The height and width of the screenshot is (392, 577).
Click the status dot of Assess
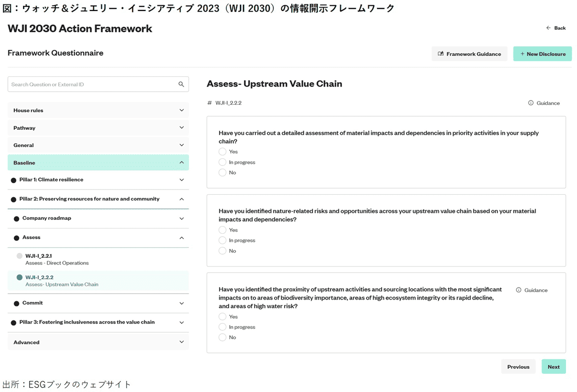[x=16, y=238]
